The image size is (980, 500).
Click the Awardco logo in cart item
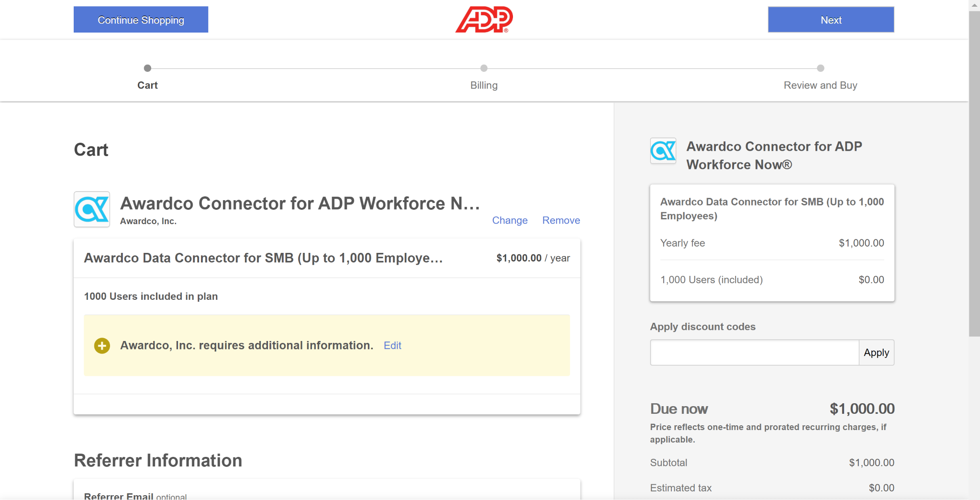(92, 209)
